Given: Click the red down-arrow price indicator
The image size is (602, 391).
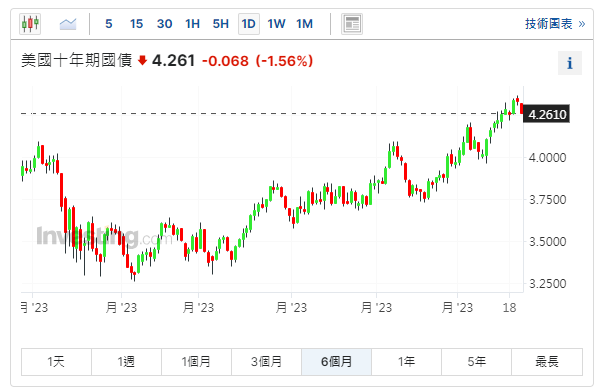Looking at the screenshot, I should [142, 60].
